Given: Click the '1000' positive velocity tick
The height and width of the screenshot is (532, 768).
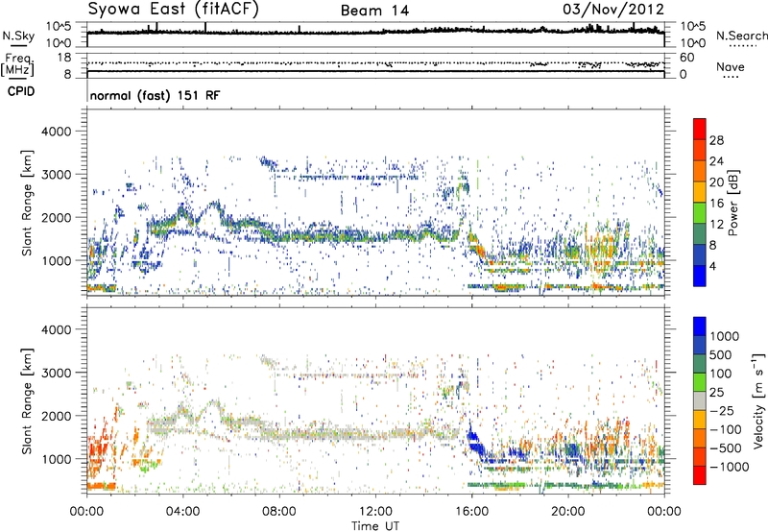Looking at the screenshot, I should (x=724, y=336).
